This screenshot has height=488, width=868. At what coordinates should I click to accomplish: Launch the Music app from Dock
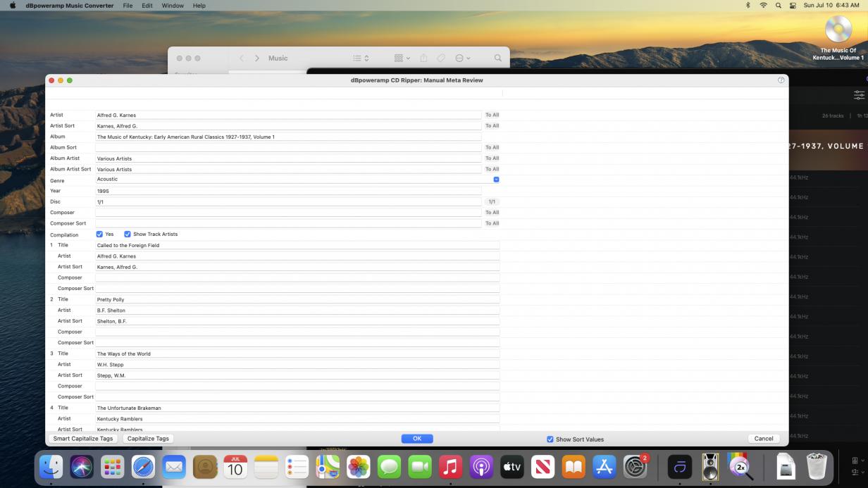[450, 466]
